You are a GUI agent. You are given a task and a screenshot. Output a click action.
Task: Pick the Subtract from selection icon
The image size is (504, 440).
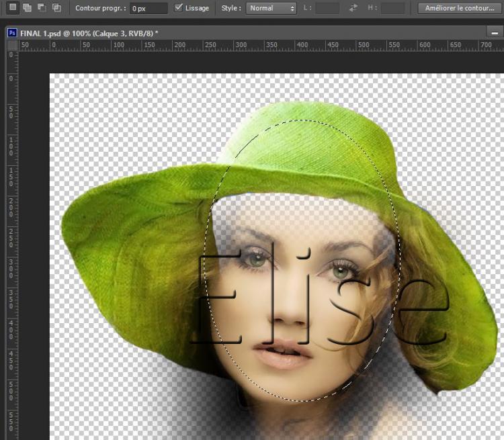coord(42,8)
